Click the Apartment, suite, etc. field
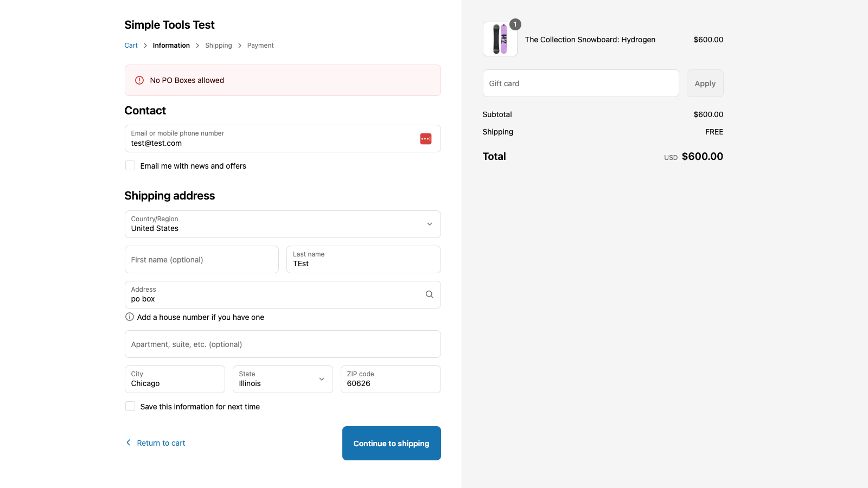Screen dimensions: 868x488 pos(283,344)
